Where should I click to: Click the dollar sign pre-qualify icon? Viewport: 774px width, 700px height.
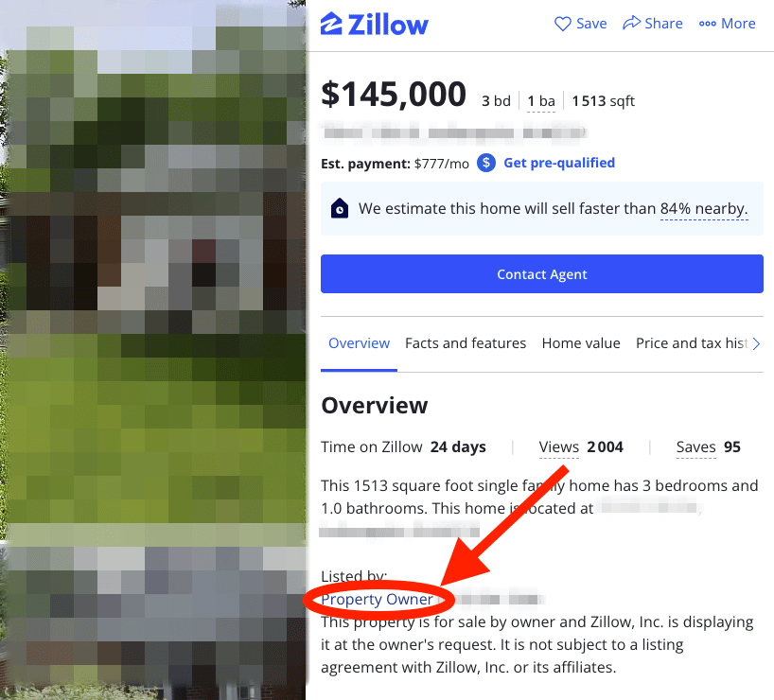pyautogui.click(x=486, y=163)
